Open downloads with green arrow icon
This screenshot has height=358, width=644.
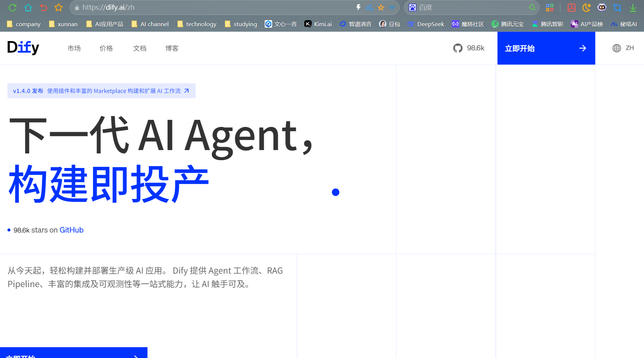click(x=633, y=7)
